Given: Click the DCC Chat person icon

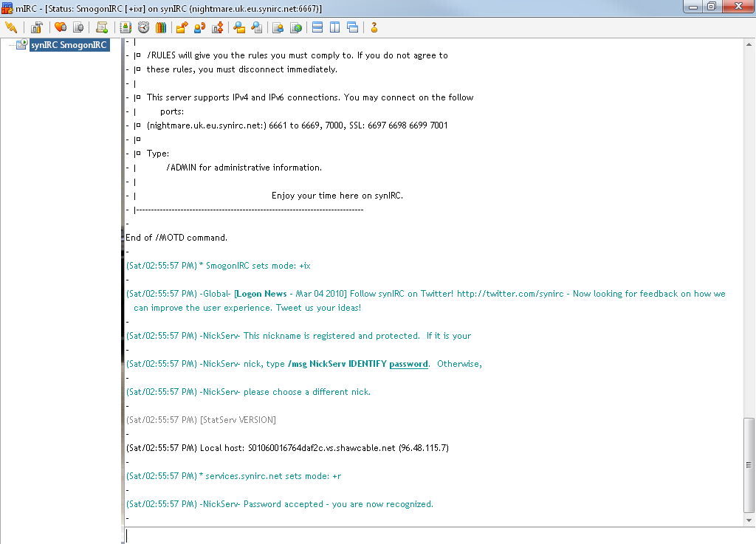Looking at the screenshot, I should (199, 27).
